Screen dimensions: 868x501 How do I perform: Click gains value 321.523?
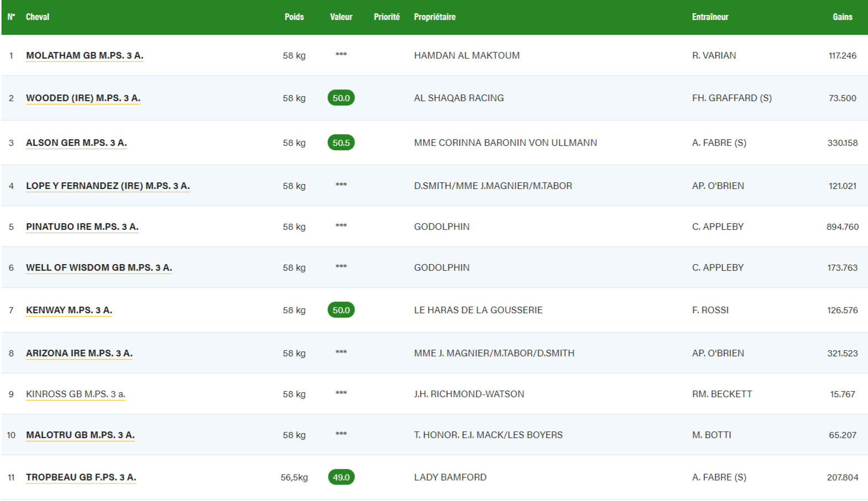[843, 354]
